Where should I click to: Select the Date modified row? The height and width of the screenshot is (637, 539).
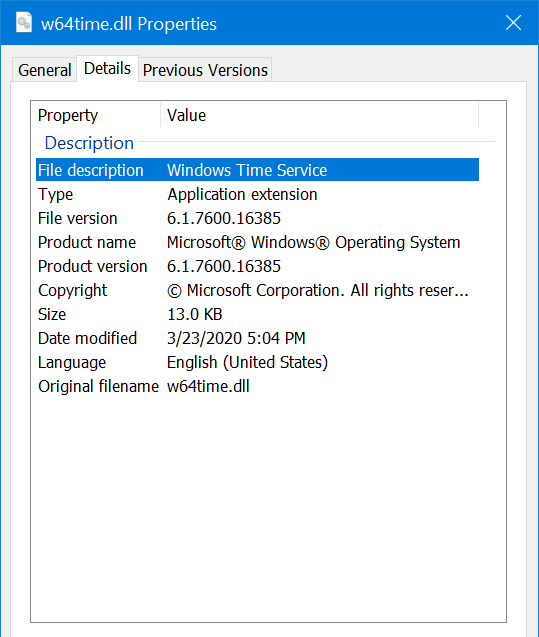pyautogui.click(x=258, y=338)
